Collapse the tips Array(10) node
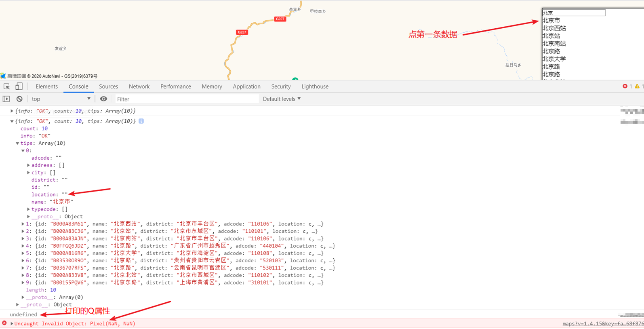This screenshot has height=329, width=644. click(17, 143)
